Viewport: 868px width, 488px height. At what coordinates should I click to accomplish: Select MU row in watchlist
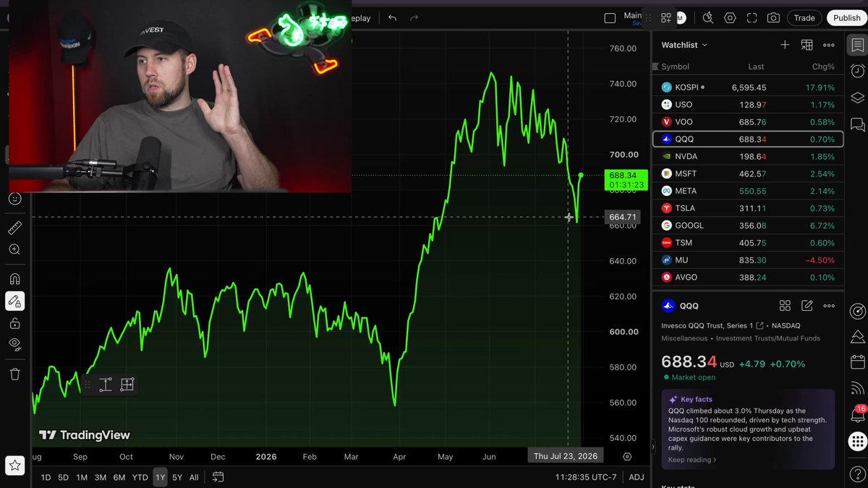click(x=748, y=260)
